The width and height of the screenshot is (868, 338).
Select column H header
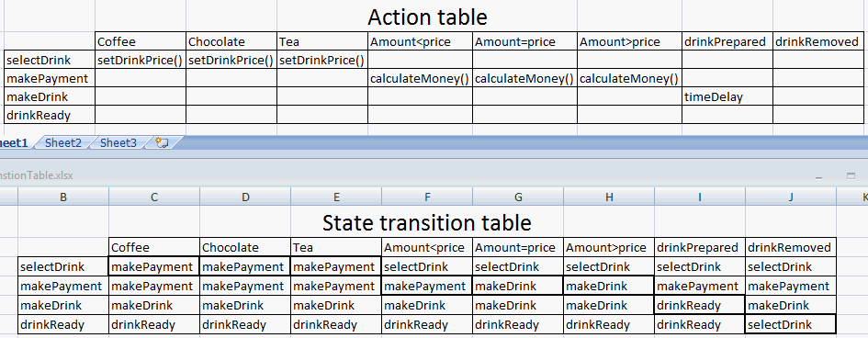point(609,197)
